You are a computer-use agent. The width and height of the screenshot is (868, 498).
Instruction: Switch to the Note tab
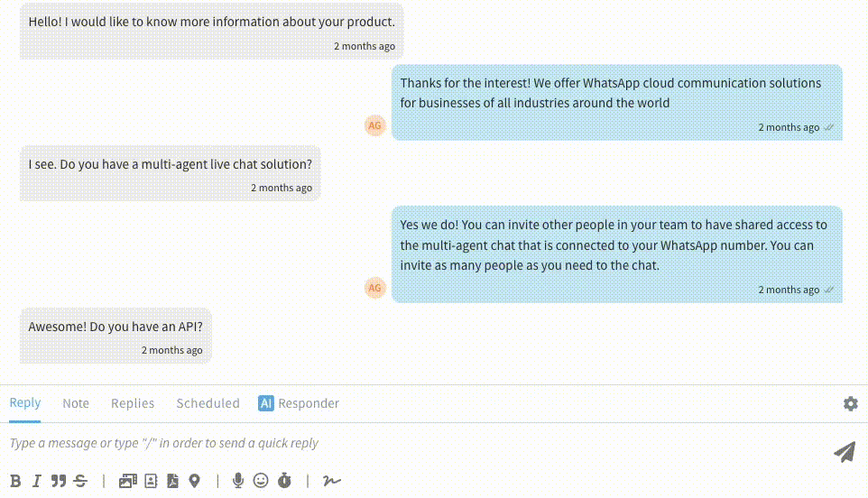76,403
